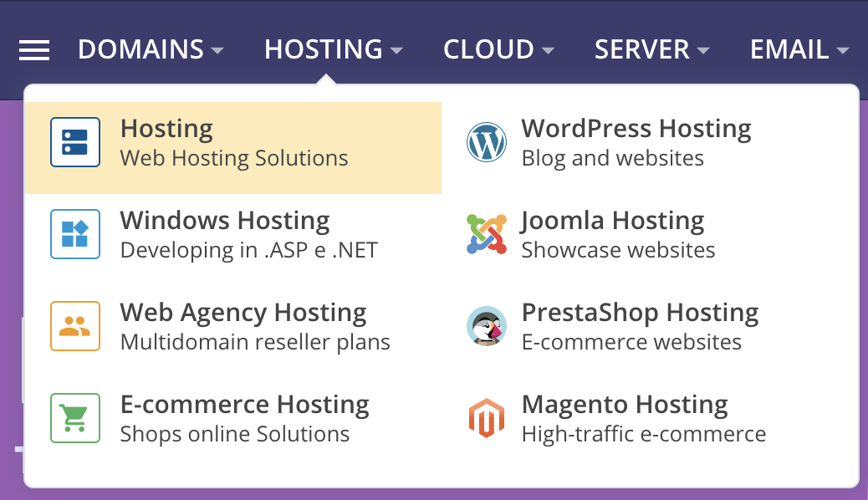
Task: Open WordPress Hosting link
Action: tap(636, 129)
